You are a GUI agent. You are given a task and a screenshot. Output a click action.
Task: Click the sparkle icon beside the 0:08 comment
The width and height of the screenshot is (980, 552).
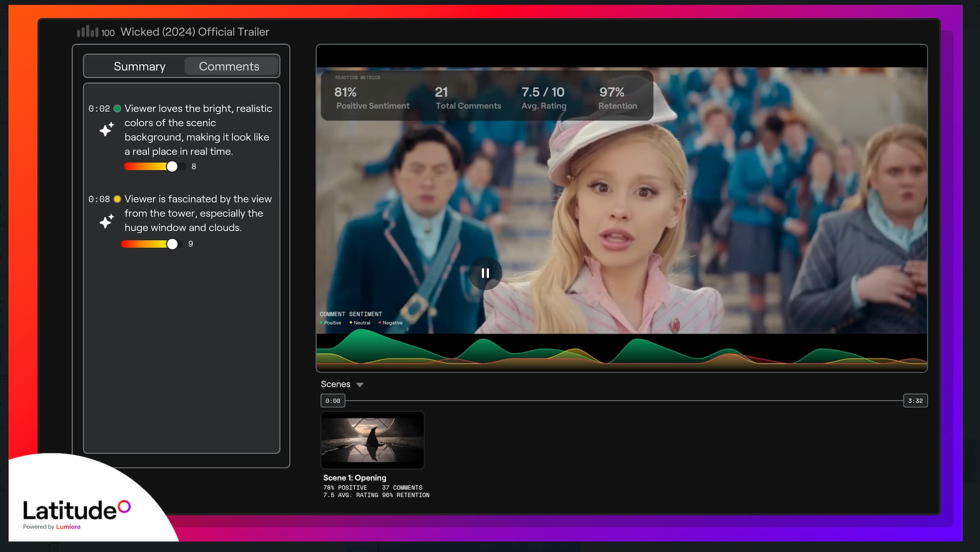[x=107, y=221]
